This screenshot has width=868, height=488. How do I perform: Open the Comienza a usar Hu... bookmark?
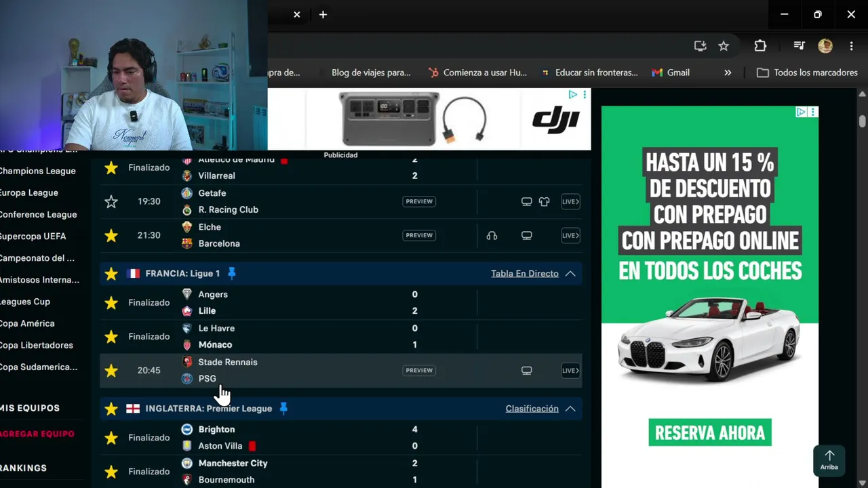point(477,73)
